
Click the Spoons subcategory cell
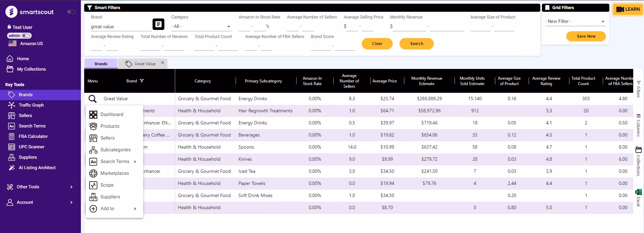(x=246, y=147)
